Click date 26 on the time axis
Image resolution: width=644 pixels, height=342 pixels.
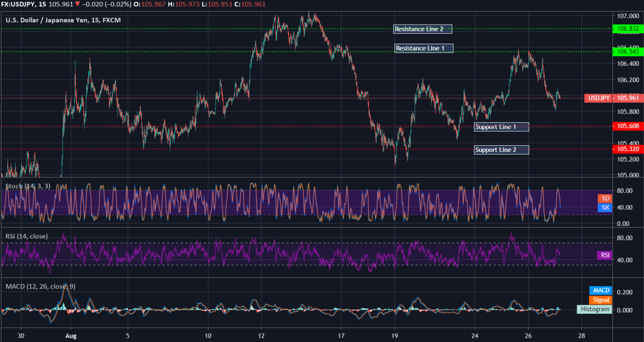[528, 336]
